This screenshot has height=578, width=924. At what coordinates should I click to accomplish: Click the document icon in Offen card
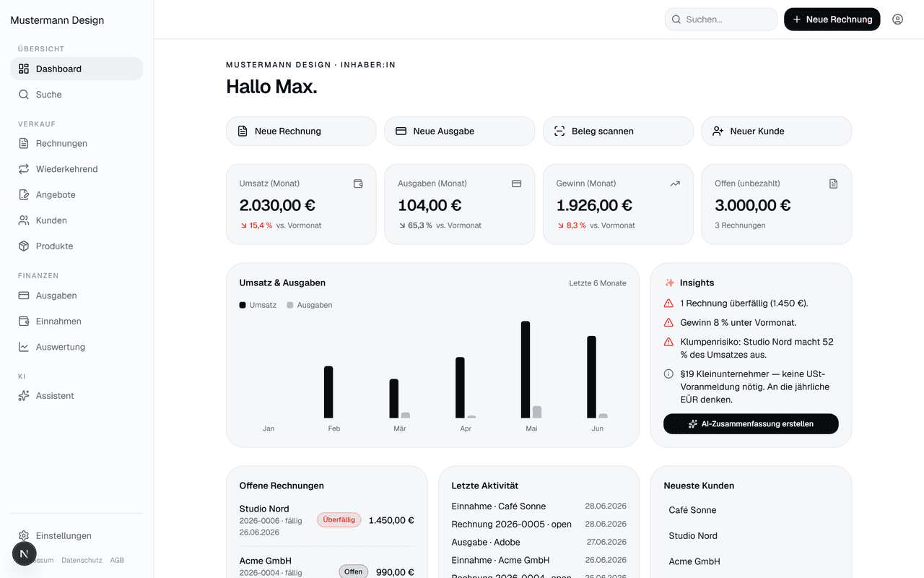pos(833,184)
